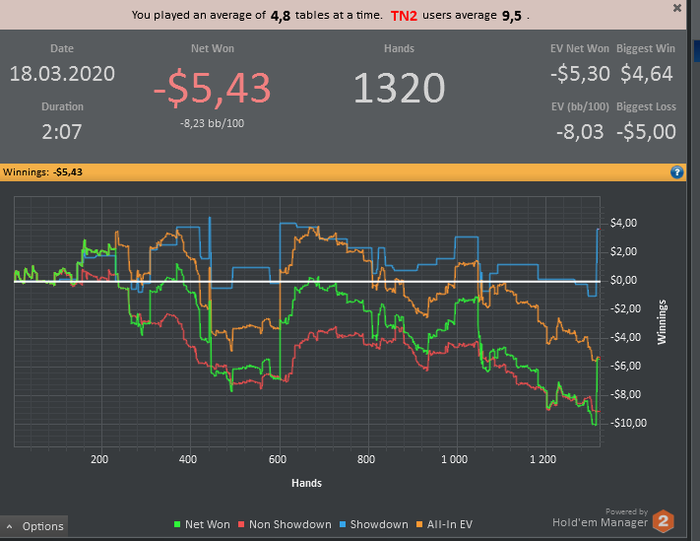The image size is (700, 541).
Task: Click the 1 000 hands x-axis label
Action: pos(454,459)
